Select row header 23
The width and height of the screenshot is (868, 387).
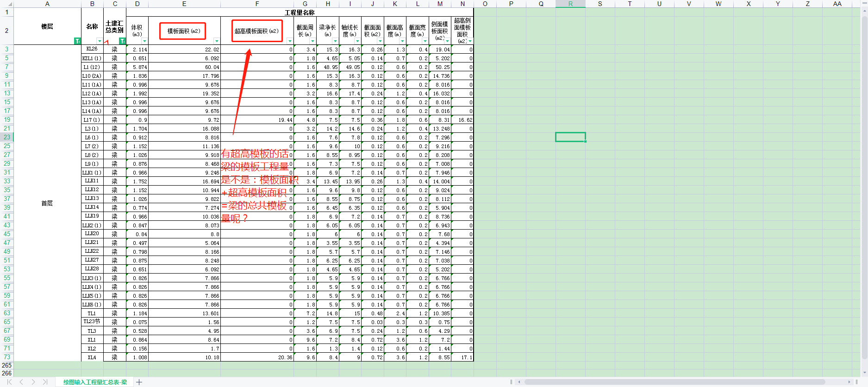[7, 137]
